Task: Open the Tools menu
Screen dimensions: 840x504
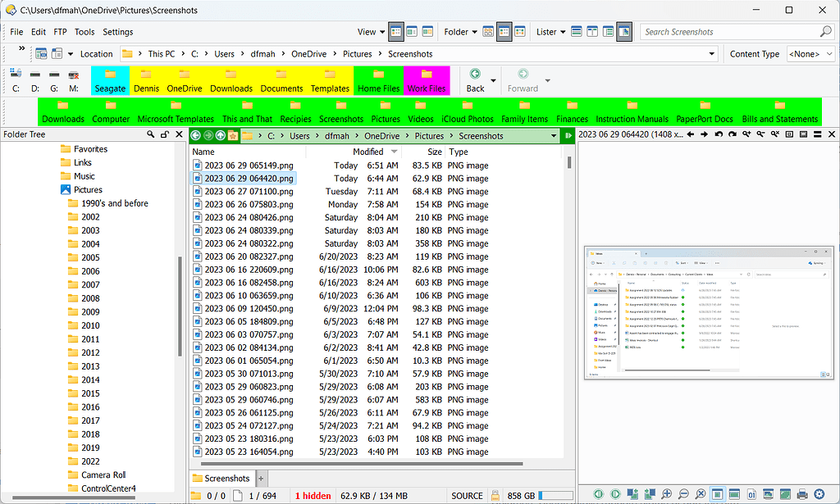Action: pyautogui.click(x=84, y=32)
